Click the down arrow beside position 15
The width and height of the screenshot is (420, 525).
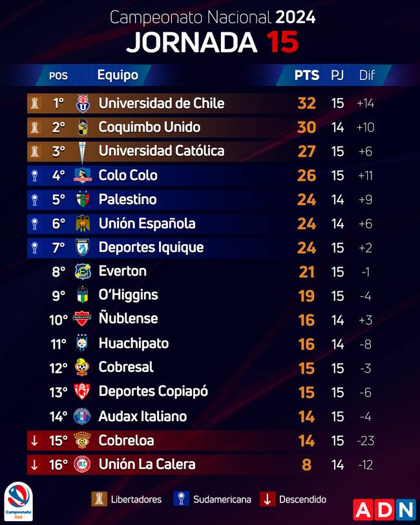click(x=34, y=440)
